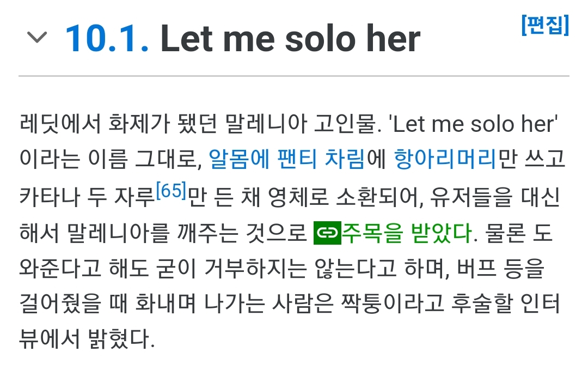Open the 항아리머리 wiki link
Screen dimensions: 588x370
(x=445, y=159)
